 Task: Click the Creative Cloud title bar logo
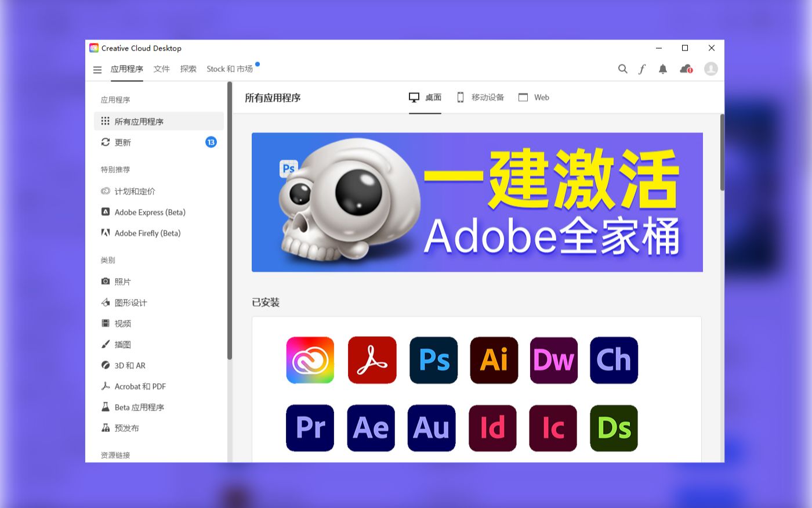point(94,48)
